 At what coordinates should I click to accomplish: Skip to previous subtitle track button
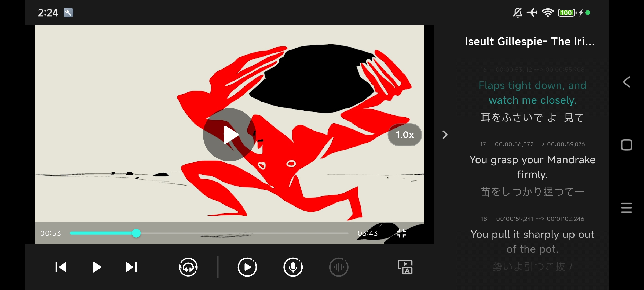pyautogui.click(x=61, y=267)
